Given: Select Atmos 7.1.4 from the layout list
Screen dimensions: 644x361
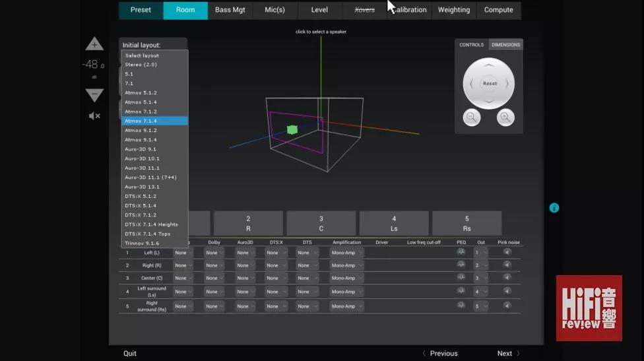Looking at the screenshot, I should (154, 121).
